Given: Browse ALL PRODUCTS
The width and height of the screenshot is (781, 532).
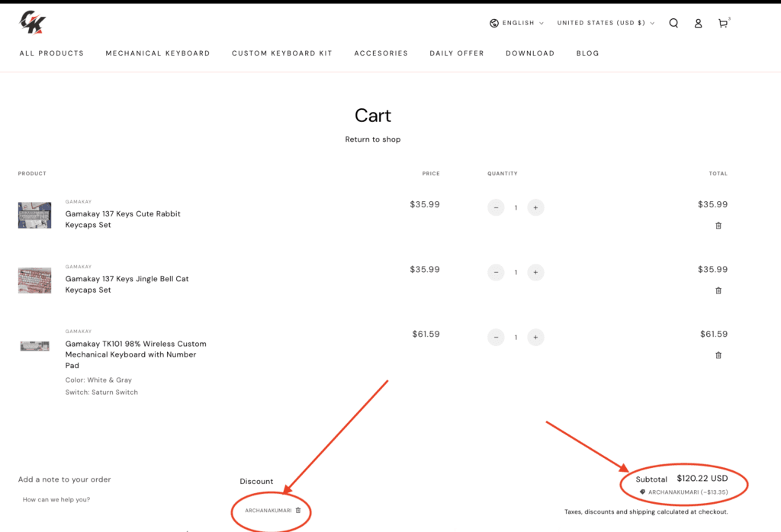Looking at the screenshot, I should point(51,53).
